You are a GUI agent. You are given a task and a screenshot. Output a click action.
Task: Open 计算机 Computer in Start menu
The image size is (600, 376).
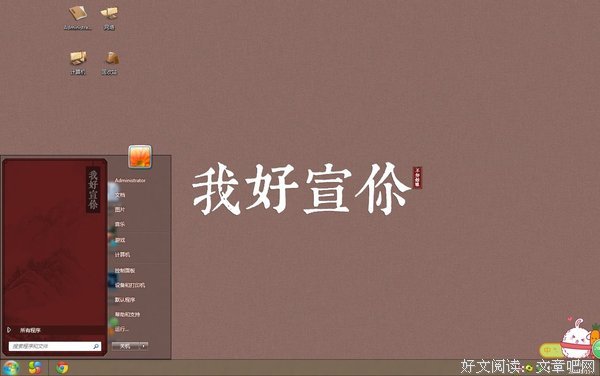(x=122, y=255)
